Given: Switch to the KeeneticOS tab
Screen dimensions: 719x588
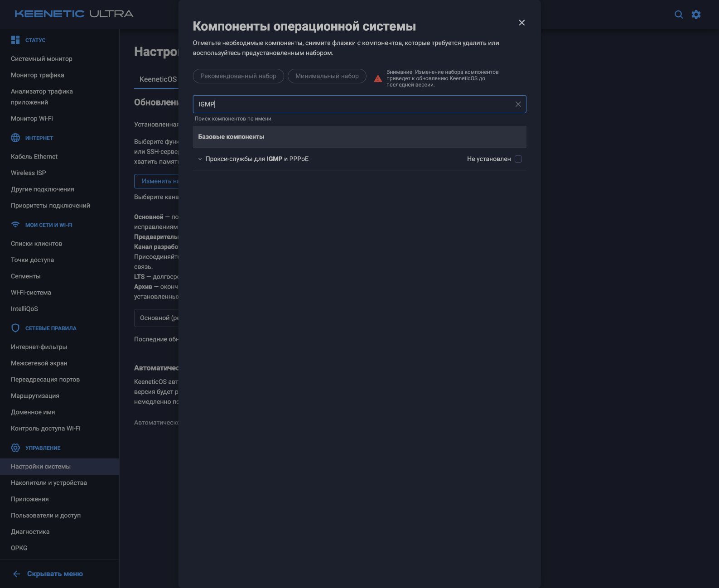Looking at the screenshot, I should click(x=158, y=79).
